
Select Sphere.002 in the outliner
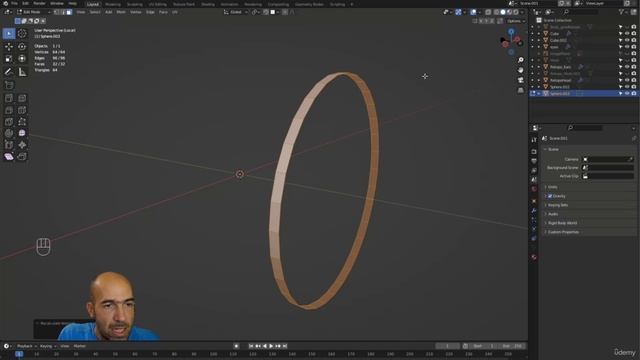(x=560, y=87)
